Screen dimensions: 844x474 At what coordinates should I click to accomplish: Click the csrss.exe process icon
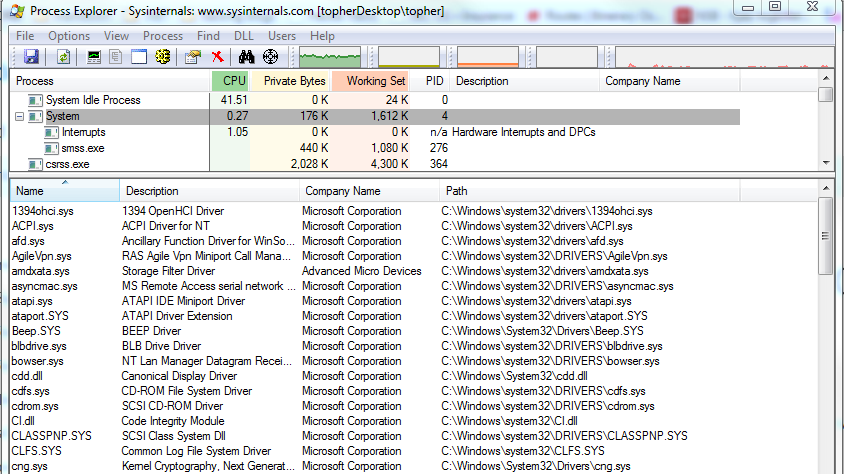[x=35, y=165]
